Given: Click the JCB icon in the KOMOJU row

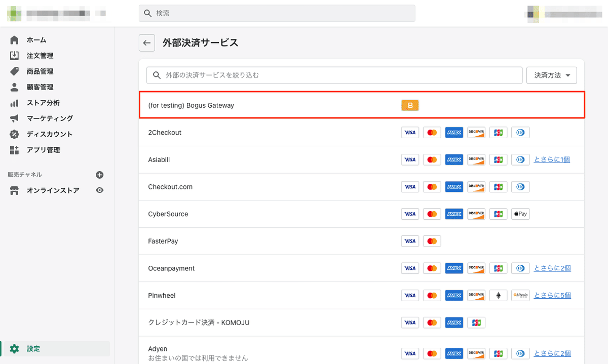Looking at the screenshot, I should click(476, 322).
